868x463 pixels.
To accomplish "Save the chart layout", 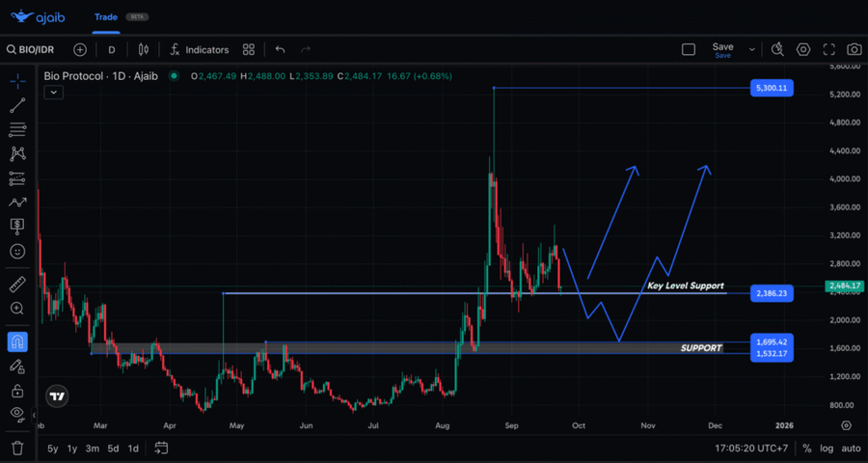I will click(722, 50).
